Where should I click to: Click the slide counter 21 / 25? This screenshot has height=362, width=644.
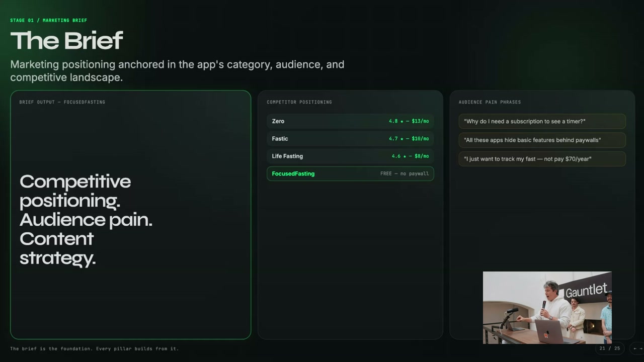coord(609,348)
